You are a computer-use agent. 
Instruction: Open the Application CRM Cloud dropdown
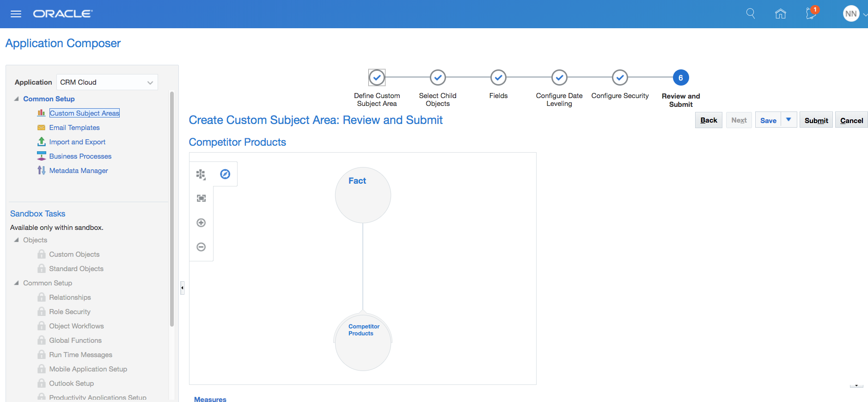(x=150, y=82)
